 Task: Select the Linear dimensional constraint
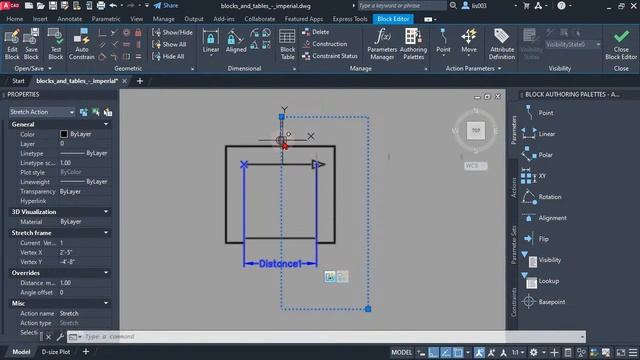(x=211, y=42)
